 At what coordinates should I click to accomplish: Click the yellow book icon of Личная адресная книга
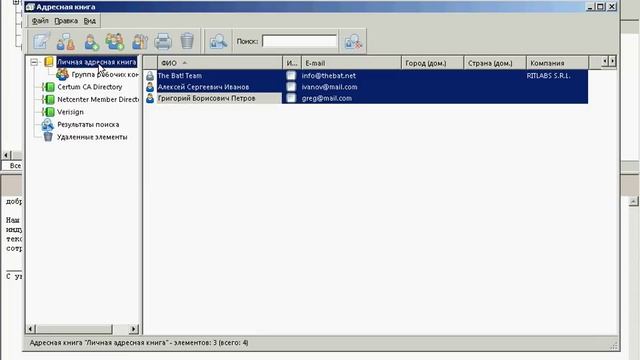(49, 62)
